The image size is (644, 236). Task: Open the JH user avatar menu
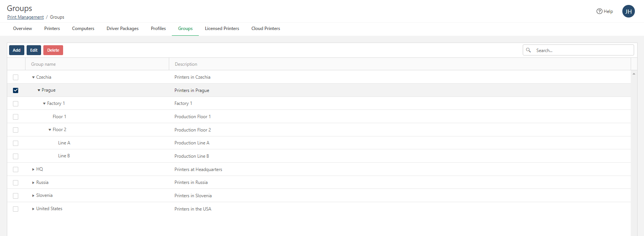pyautogui.click(x=628, y=11)
